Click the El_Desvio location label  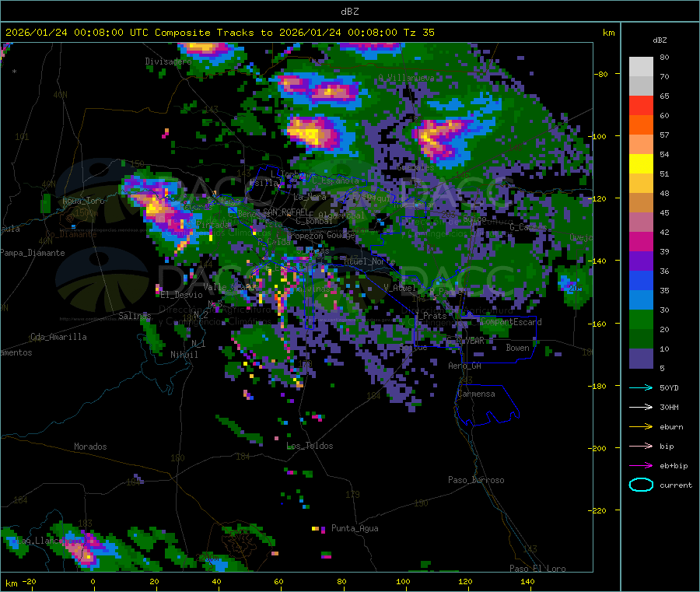[182, 295]
